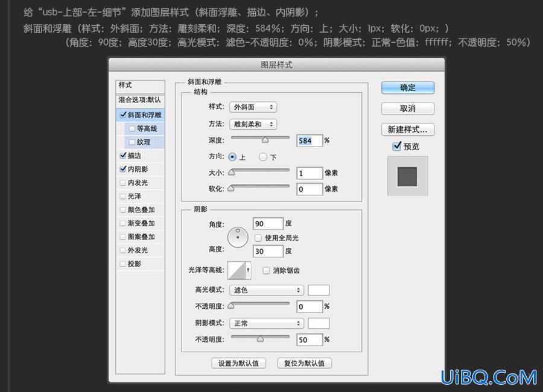
Task: Click the 软化 soften slider handle
Action: pyautogui.click(x=231, y=188)
